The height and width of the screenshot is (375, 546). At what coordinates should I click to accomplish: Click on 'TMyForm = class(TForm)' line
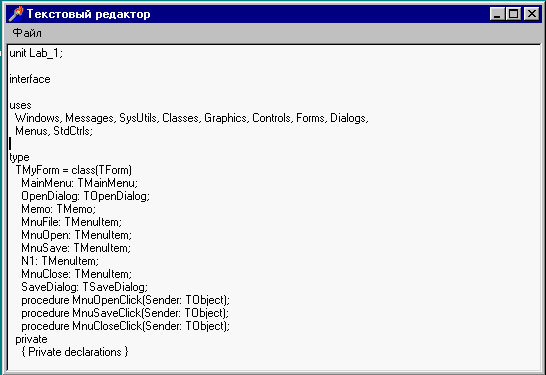[73, 170]
